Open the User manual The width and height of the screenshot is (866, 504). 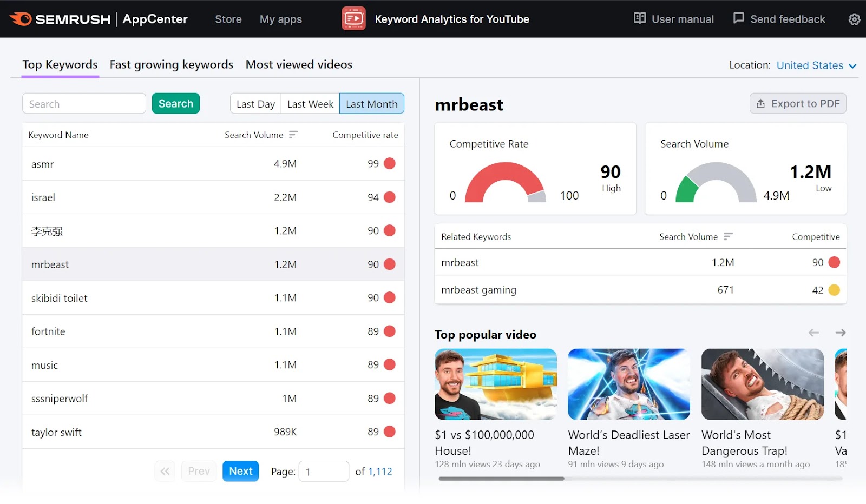(x=673, y=19)
